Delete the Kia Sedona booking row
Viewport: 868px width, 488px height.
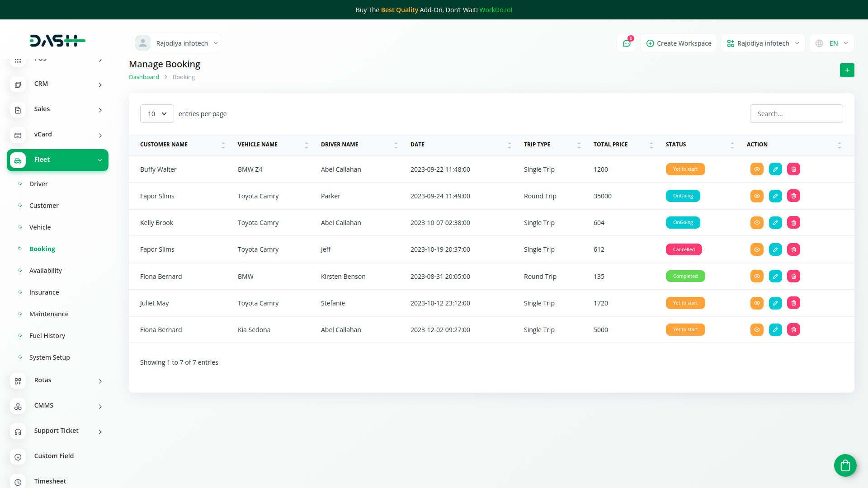pyautogui.click(x=793, y=329)
